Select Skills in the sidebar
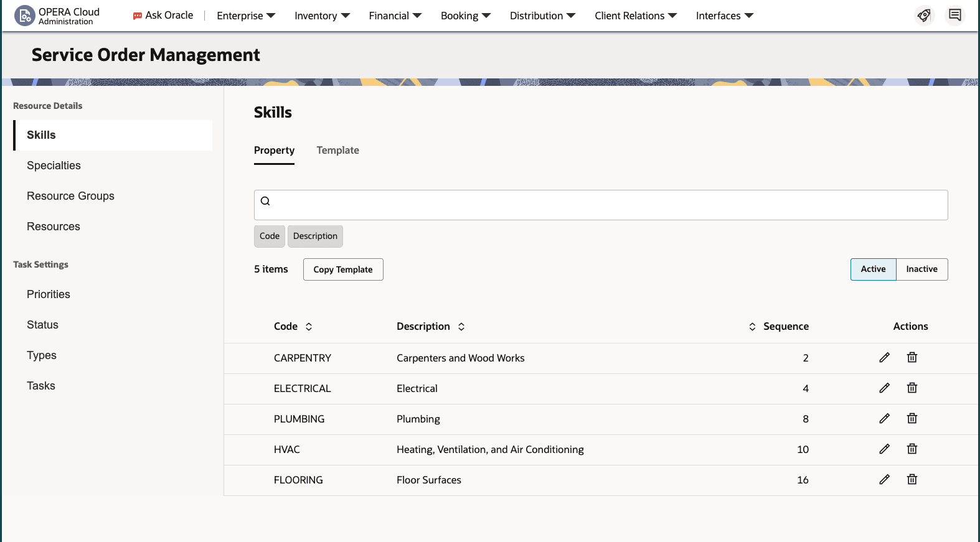The width and height of the screenshot is (980, 542). tap(113, 135)
